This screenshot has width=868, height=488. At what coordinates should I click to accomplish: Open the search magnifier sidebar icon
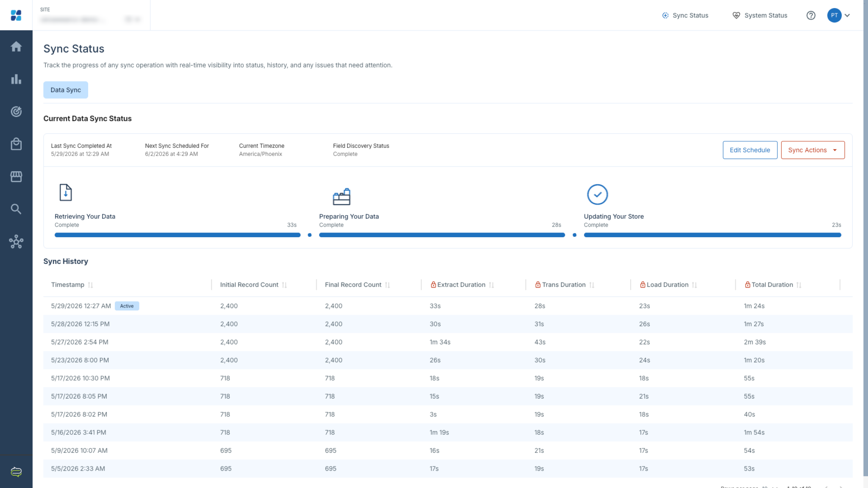pyautogui.click(x=16, y=209)
